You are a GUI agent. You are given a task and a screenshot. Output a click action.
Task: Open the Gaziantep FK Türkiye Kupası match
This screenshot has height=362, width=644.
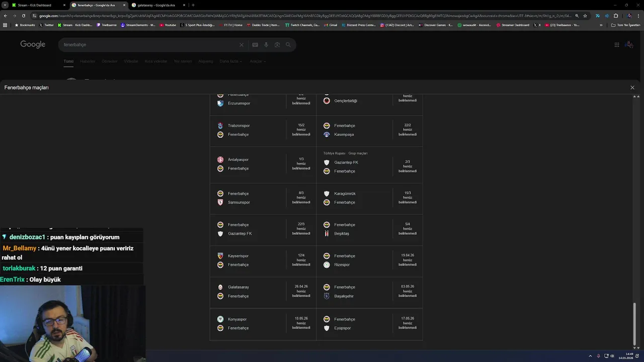pyautogui.click(x=369, y=164)
